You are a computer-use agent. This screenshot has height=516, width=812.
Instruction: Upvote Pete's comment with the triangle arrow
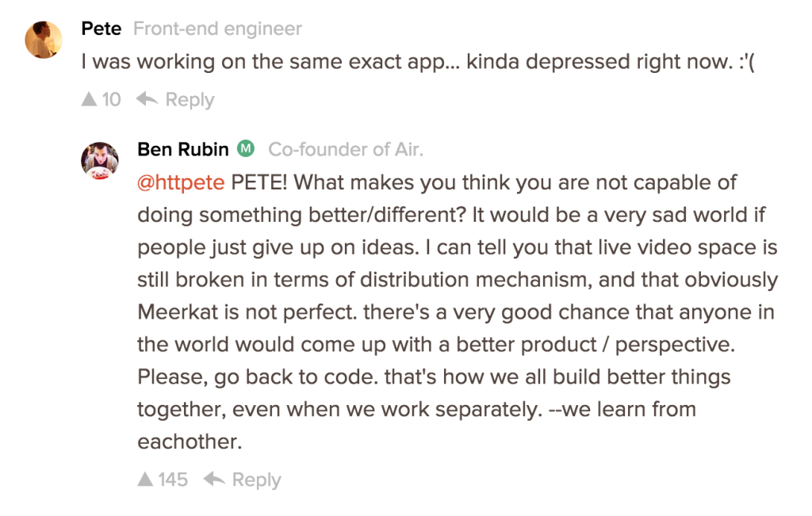(90, 99)
